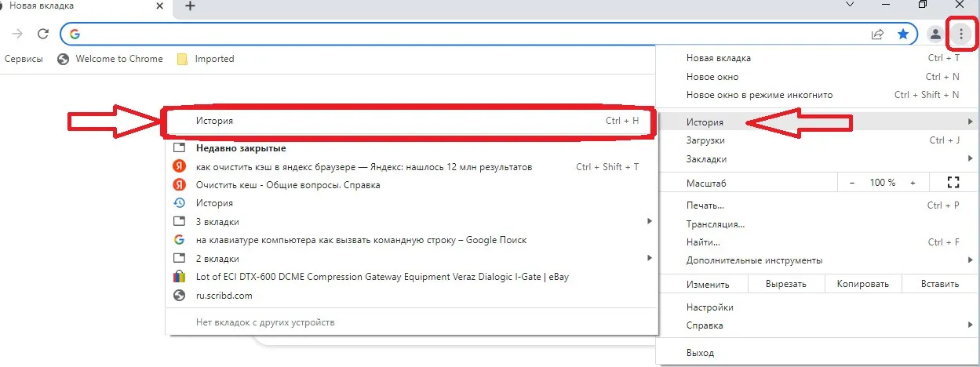
Task: Click the profile avatar icon
Action: (935, 34)
